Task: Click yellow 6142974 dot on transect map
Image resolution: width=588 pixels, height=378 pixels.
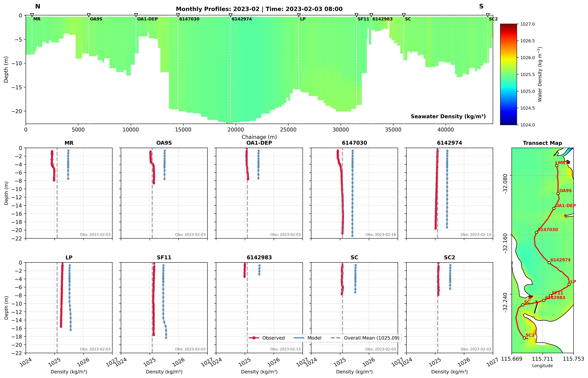Action: pos(549,263)
